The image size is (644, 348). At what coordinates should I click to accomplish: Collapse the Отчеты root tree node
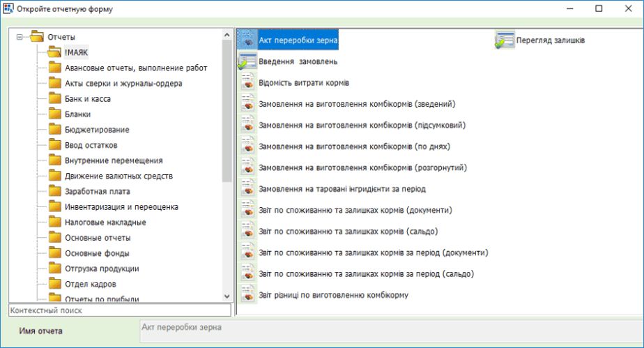click(x=20, y=37)
